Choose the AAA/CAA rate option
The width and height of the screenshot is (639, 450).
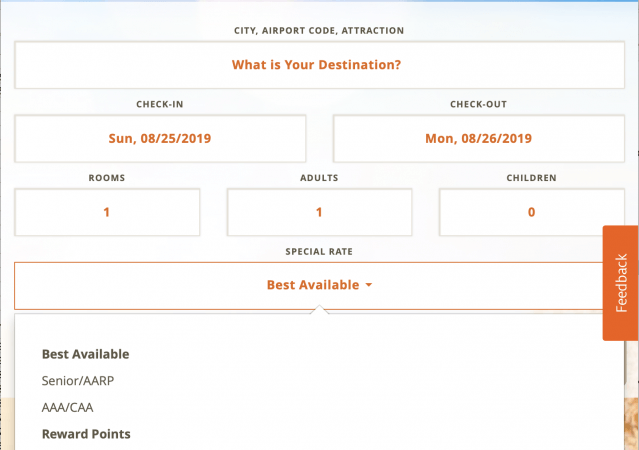[68, 408]
